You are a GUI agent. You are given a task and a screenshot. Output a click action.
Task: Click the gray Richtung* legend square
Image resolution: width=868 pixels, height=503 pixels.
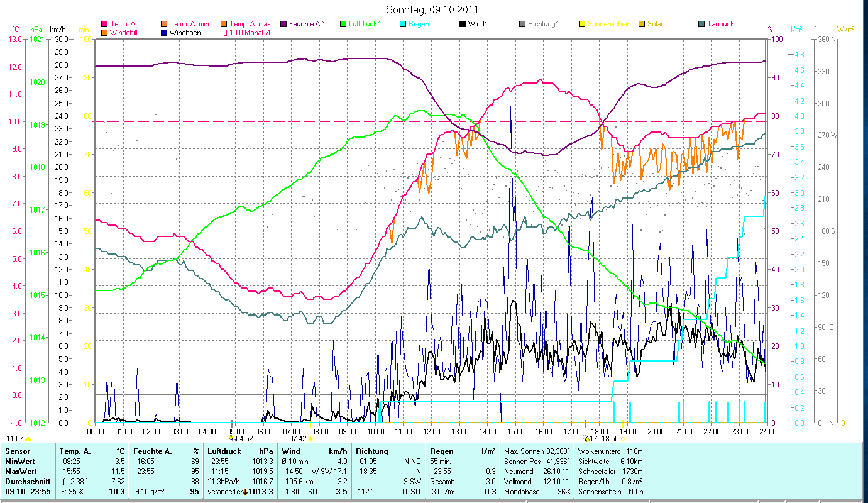coord(522,24)
